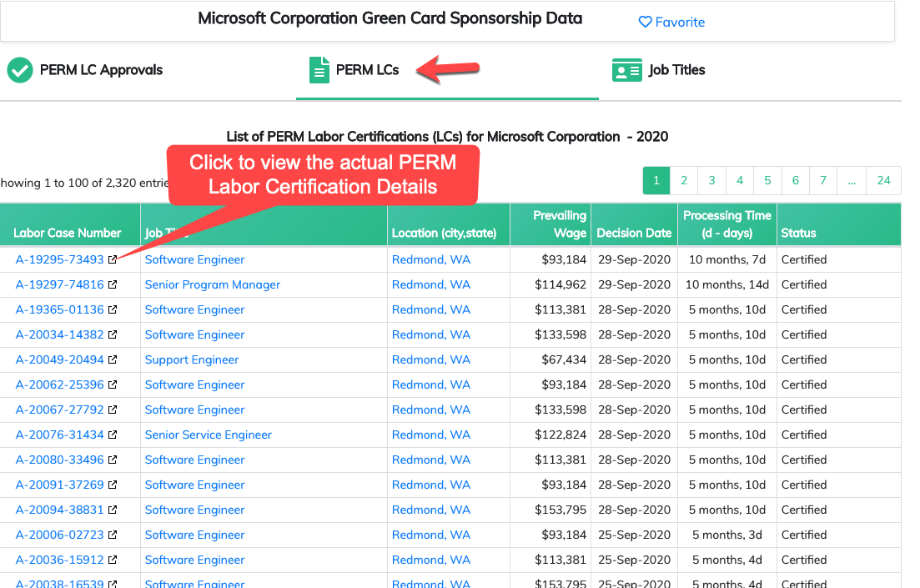Go to pagination page 7
Viewport: 920px width, 588px height.
pos(823,181)
